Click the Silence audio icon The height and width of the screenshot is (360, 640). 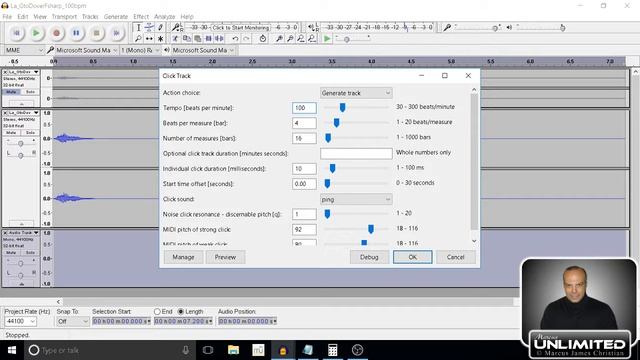(x=220, y=39)
